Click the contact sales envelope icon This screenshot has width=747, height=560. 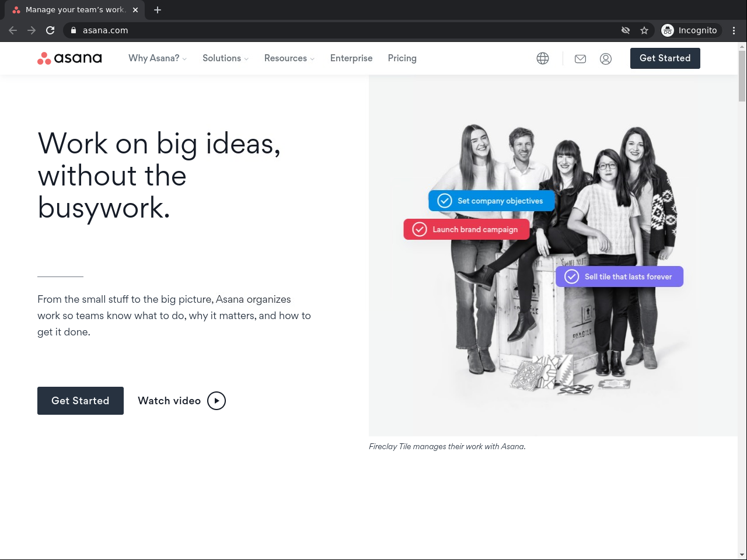[580, 59]
